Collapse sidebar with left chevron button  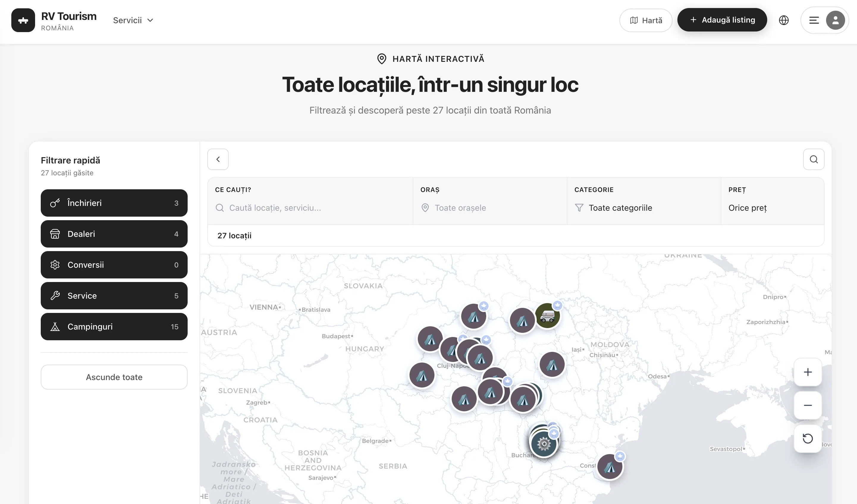(x=218, y=159)
